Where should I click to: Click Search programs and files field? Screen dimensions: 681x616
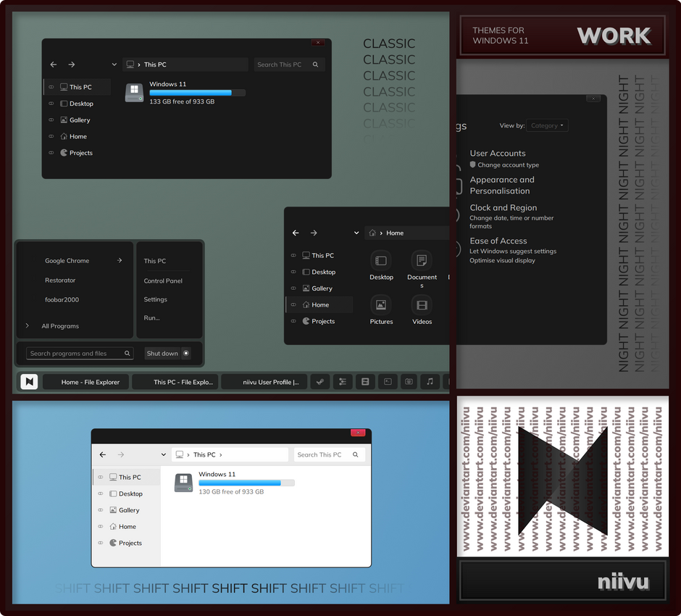click(x=80, y=353)
